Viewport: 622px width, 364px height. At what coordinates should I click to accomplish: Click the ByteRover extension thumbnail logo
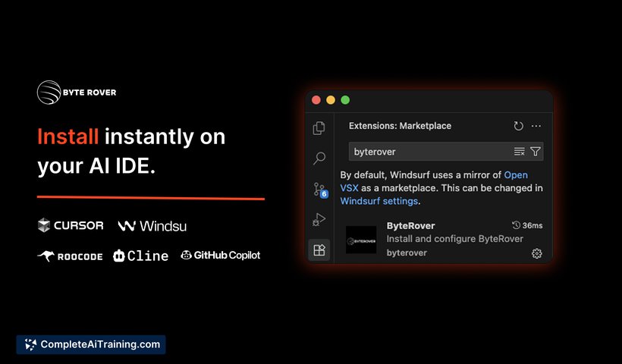(x=361, y=240)
